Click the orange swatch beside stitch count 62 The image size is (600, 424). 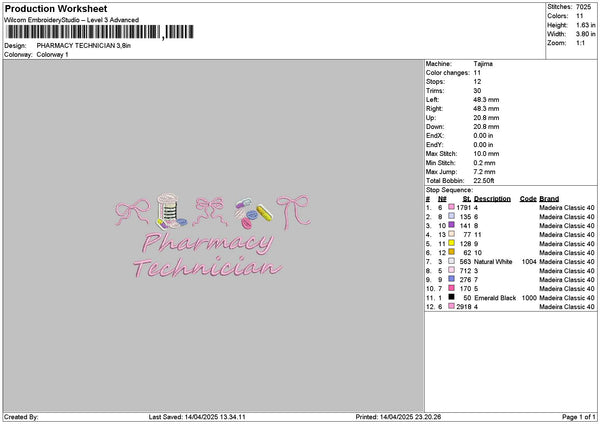[x=452, y=252]
